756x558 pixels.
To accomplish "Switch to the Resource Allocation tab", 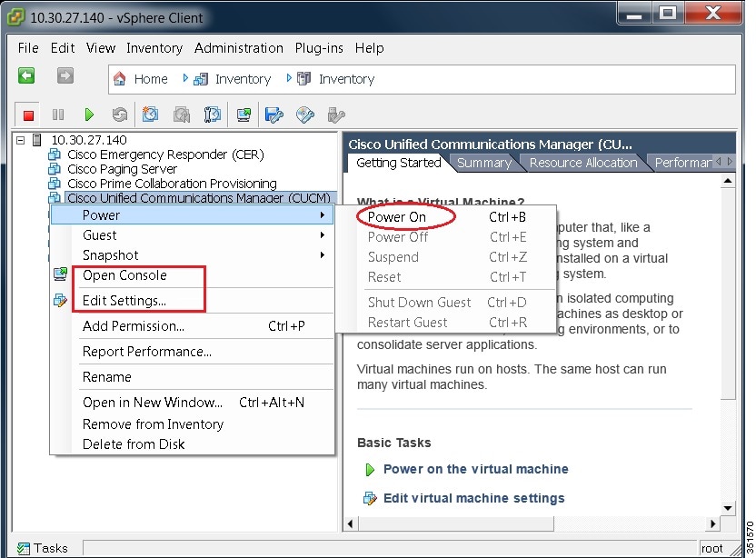I will [583, 163].
